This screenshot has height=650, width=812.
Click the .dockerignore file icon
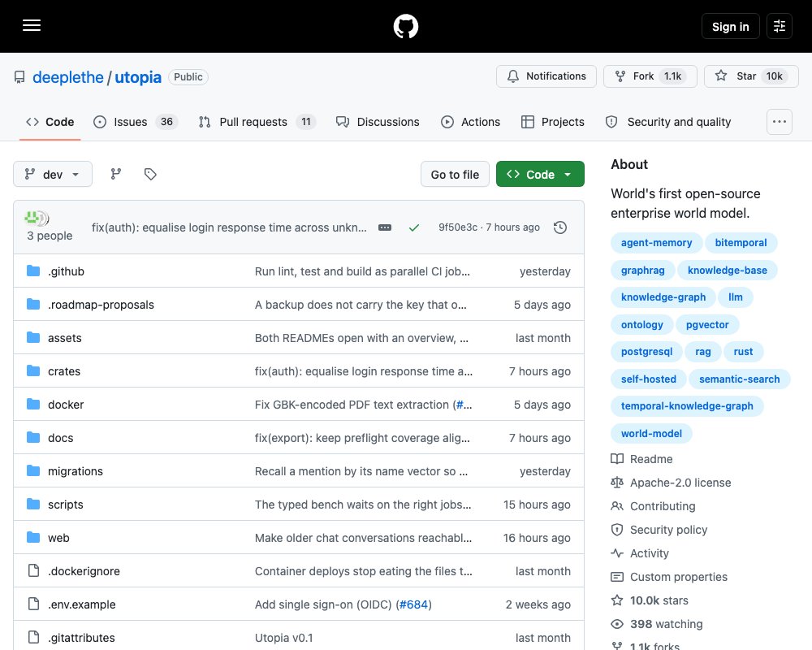coord(33,570)
